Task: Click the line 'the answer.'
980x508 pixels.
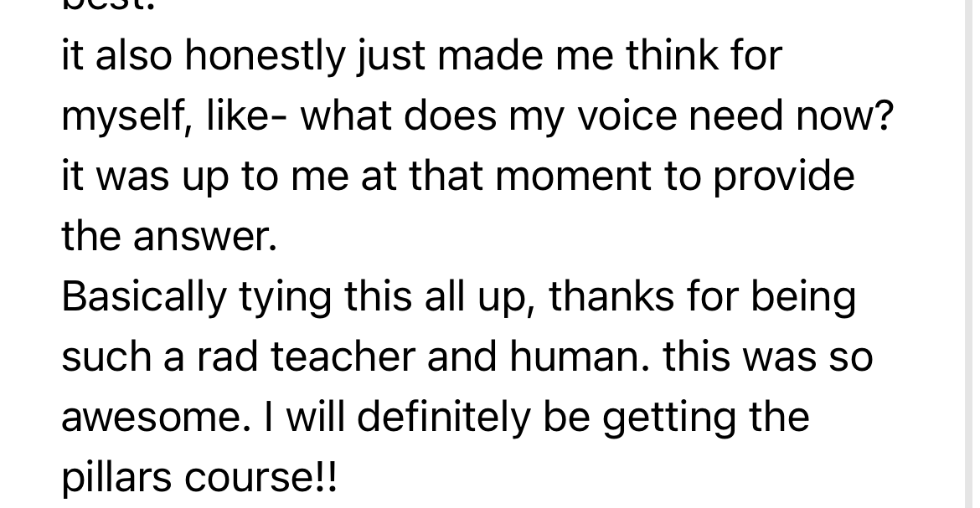Action: (x=168, y=237)
